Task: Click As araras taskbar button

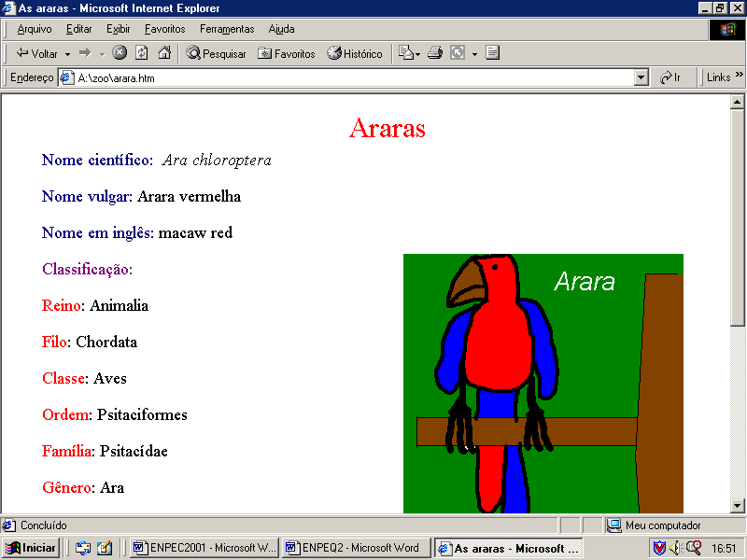Action: click(509, 548)
